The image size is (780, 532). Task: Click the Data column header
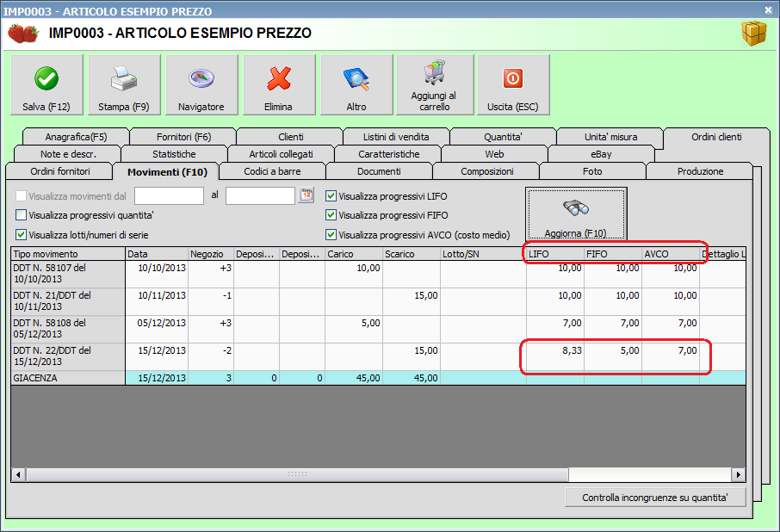coord(157,254)
